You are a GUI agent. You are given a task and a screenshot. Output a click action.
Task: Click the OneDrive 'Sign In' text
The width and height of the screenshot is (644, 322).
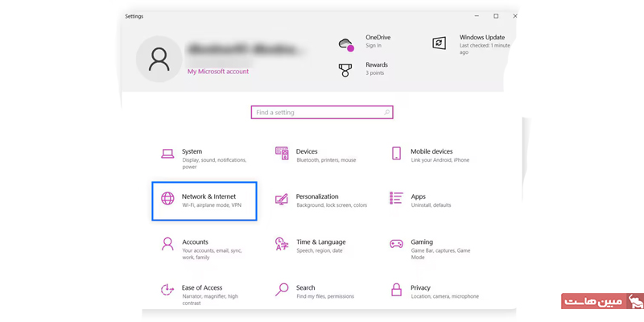click(374, 46)
